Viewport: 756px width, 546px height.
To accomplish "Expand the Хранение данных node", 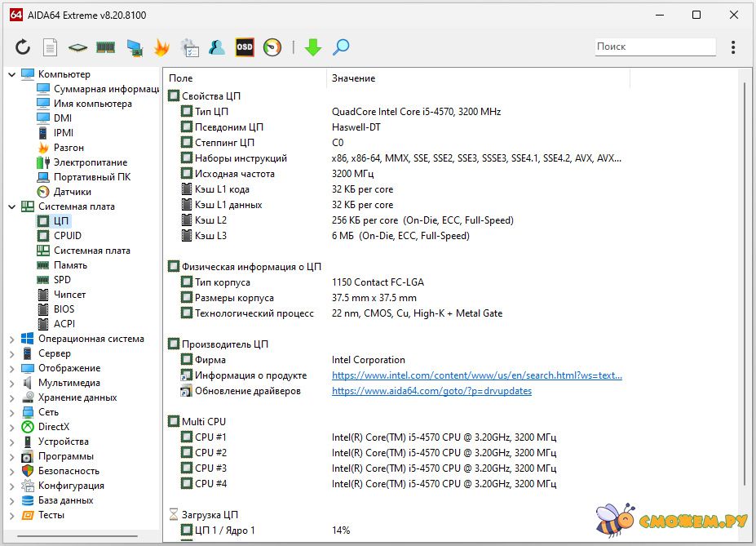I will pyautogui.click(x=12, y=397).
